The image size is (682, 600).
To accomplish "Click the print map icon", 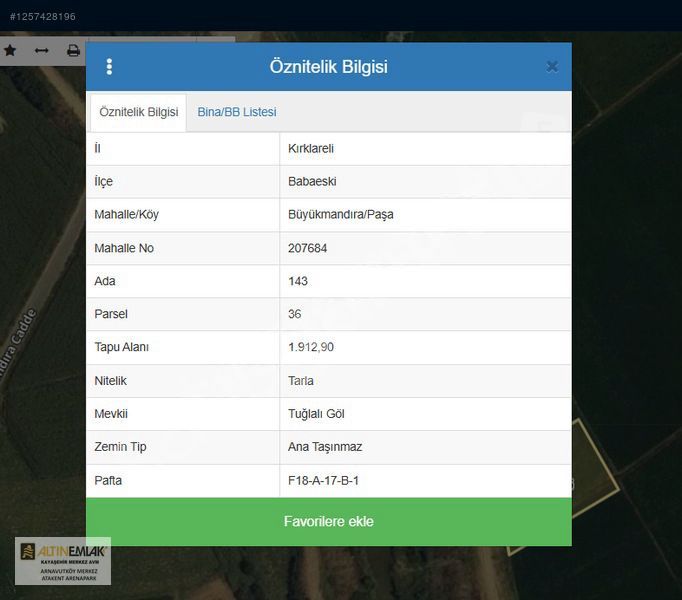I will point(73,50).
